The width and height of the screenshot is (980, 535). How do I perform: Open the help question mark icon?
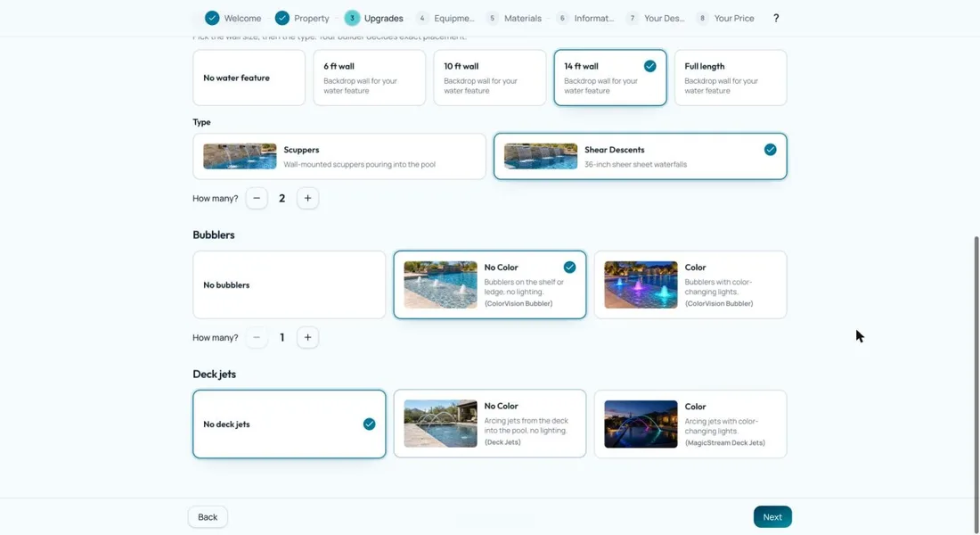point(776,18)
